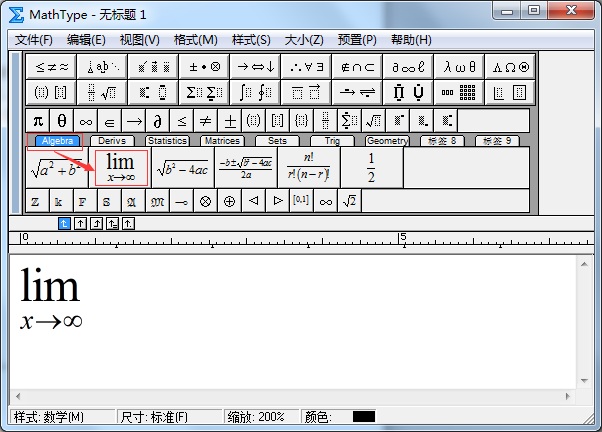Open the 文件(F) menu
This screenshot has width=602, height=432.
pos(33,40)
